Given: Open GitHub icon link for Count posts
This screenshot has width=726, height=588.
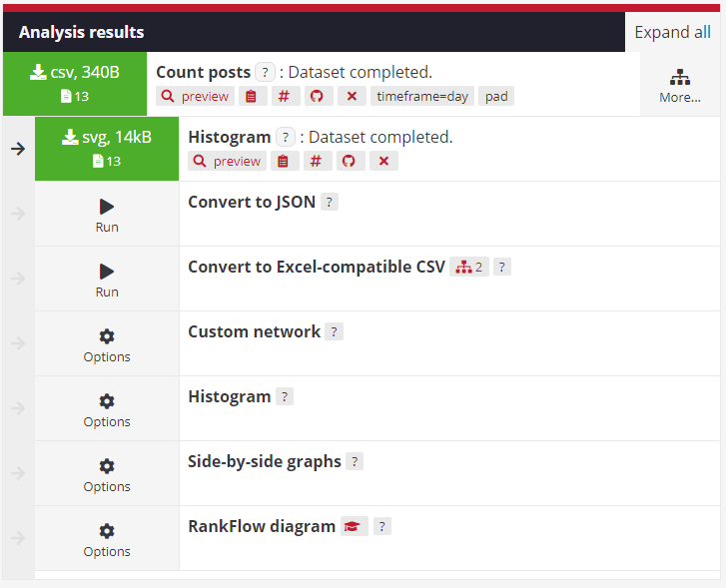Looking at the screenshot, I should pyautogui.click(x=317, y=96).
